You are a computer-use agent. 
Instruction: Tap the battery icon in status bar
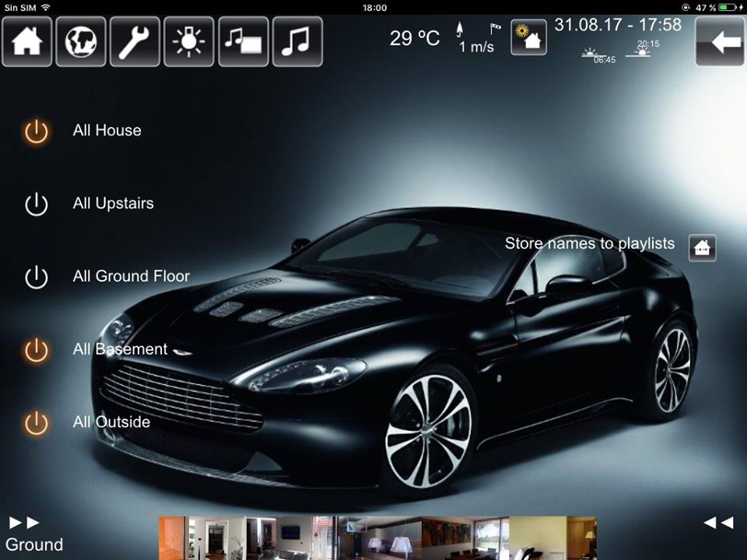click(x=727, y=8)
